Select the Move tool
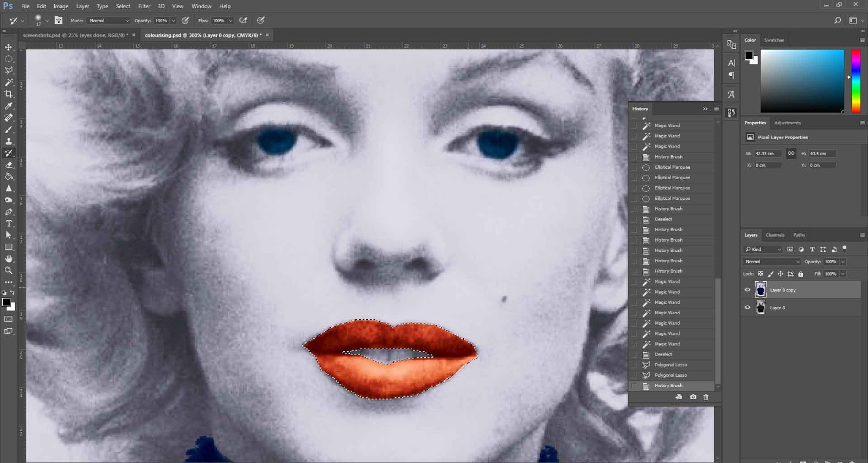Viewport: 868px width, 463px height. pos(9,47)
